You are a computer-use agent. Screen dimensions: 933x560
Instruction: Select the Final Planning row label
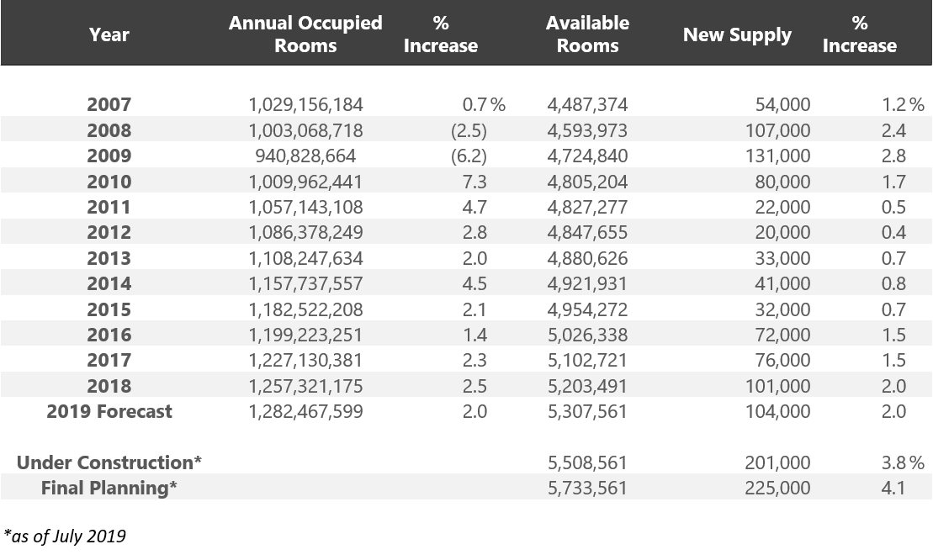[109, 488]
